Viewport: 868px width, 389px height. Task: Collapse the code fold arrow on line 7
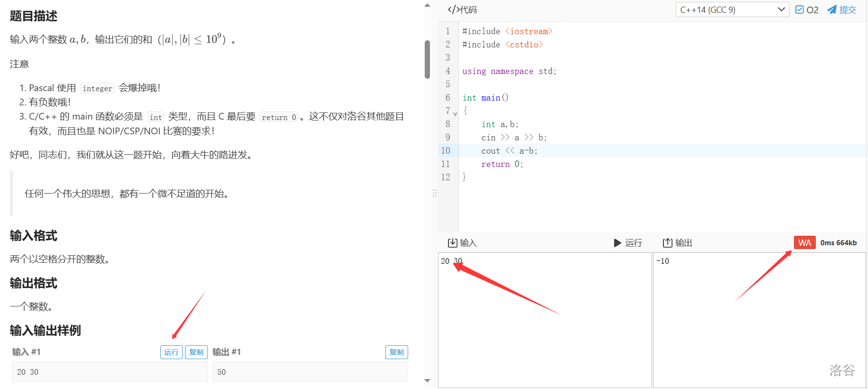click(455, 114)
